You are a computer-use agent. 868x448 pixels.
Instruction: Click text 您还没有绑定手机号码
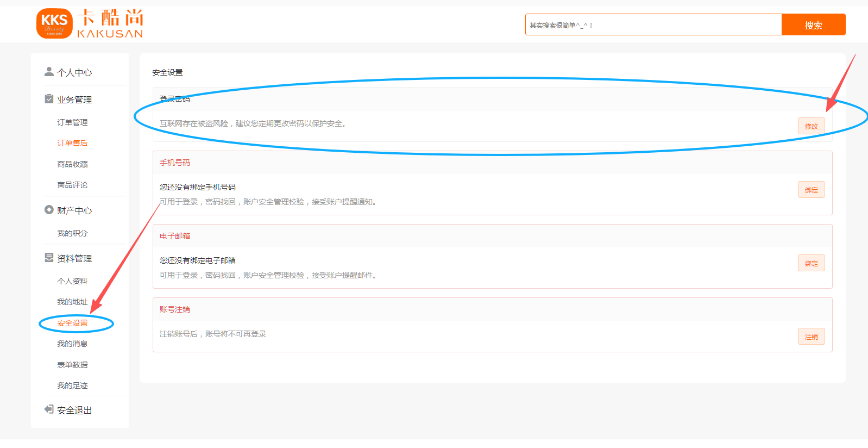[x=198, y=187]
